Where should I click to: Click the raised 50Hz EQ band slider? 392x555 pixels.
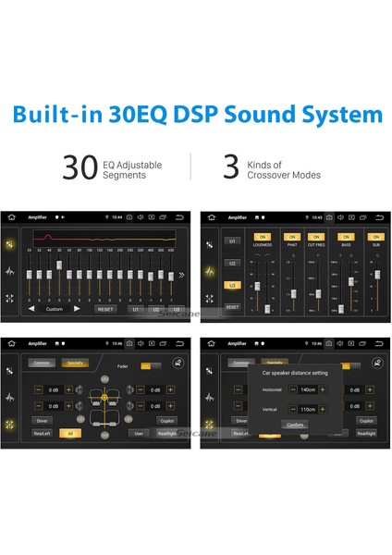click(59, 265)
